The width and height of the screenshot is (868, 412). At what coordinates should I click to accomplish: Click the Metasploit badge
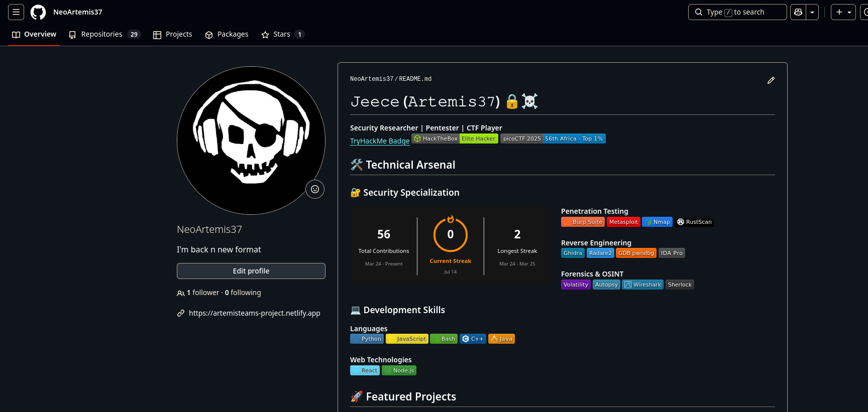coord(623,222)
